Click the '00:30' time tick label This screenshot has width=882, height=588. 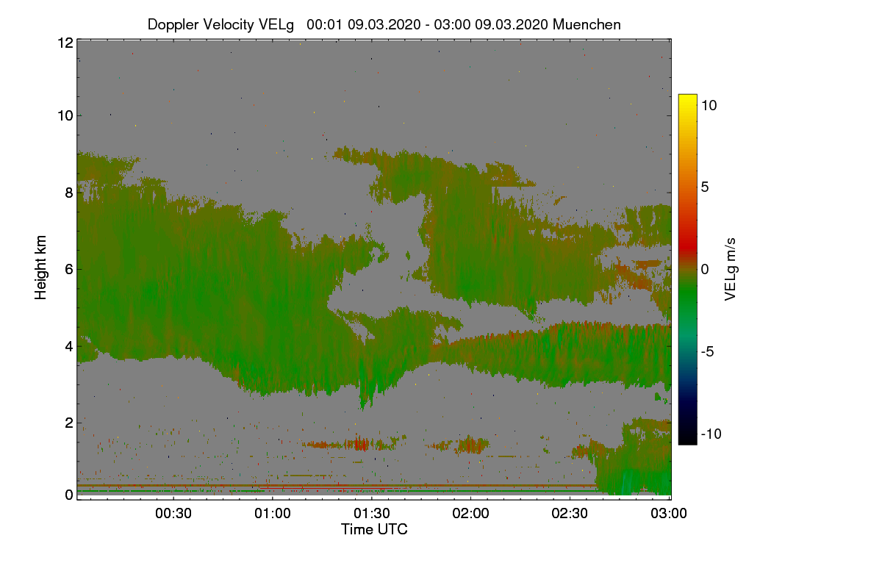click(x=173, y=514)
